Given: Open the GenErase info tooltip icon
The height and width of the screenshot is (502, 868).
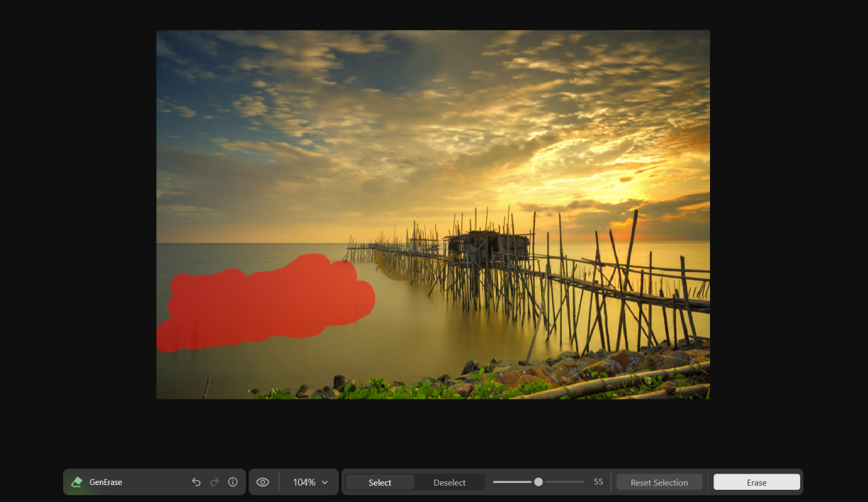Looking at the screenshot, I should click(x=233, y=482).
